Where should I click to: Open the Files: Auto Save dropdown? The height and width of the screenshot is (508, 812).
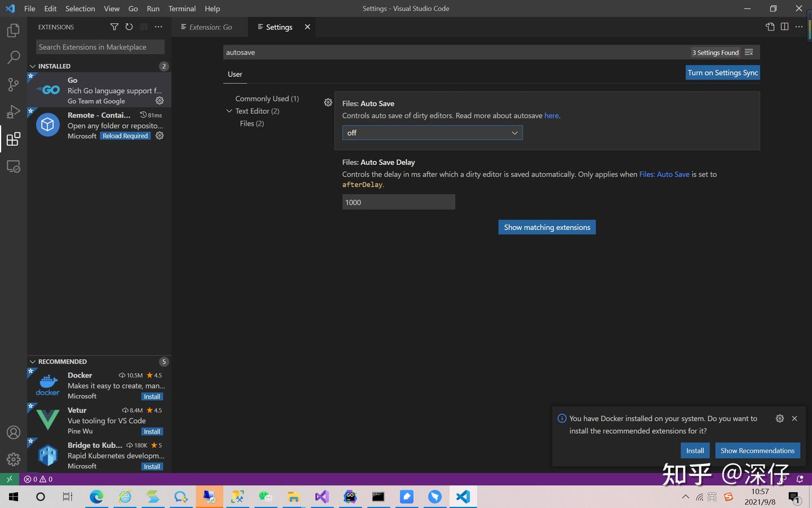tap(432, 133)
